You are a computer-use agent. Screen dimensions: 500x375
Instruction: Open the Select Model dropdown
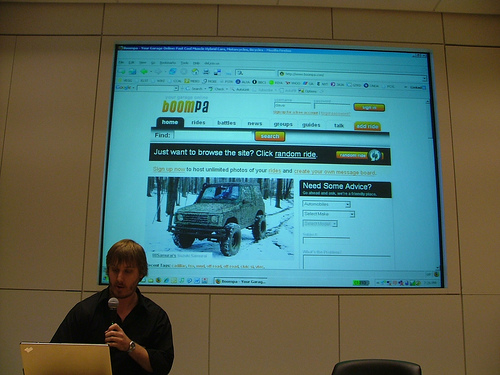point(320,224)
